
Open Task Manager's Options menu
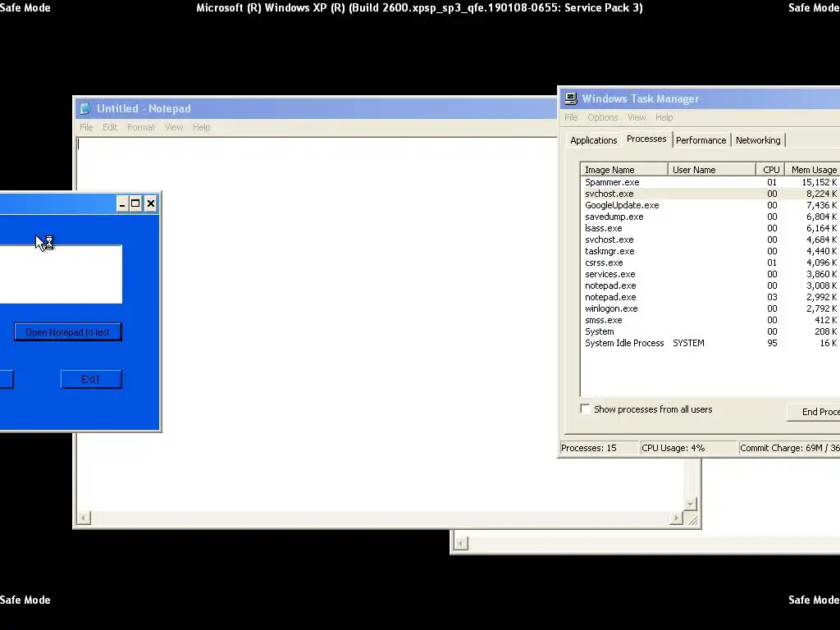point(603,117)
